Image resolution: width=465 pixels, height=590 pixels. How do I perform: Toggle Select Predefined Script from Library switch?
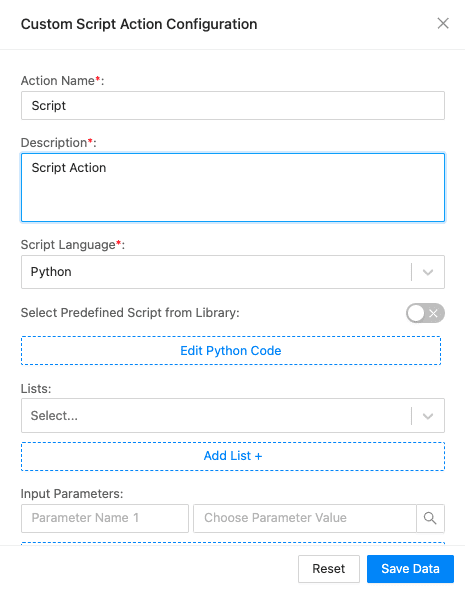[x=425, y=313]
